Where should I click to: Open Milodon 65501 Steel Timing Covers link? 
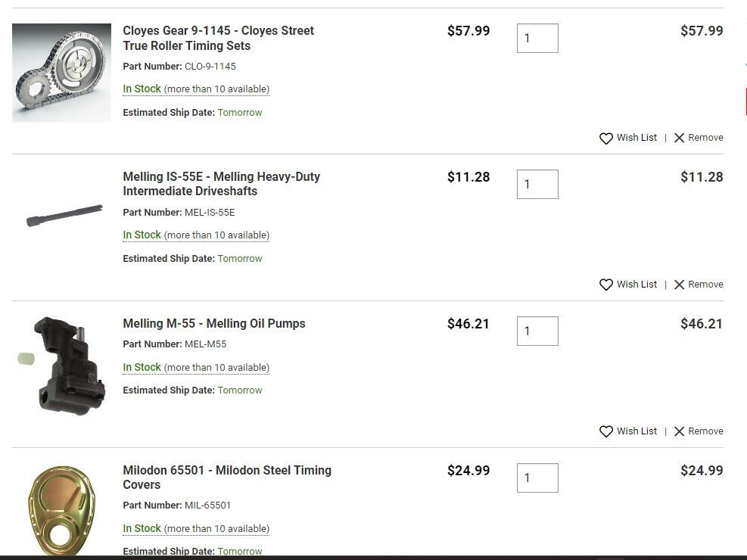pyautogui.click(x=226, y=478)
